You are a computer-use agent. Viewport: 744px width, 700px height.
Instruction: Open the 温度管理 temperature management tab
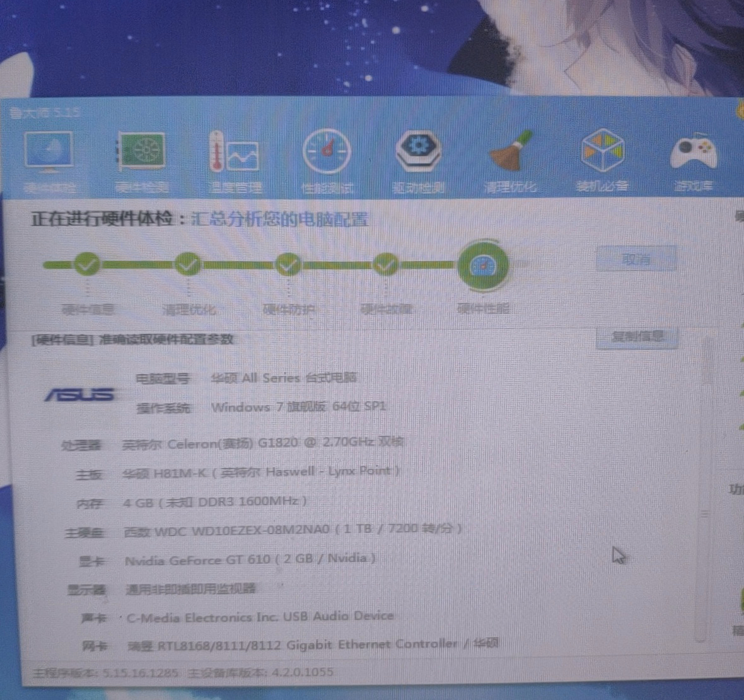coord(235,163)
